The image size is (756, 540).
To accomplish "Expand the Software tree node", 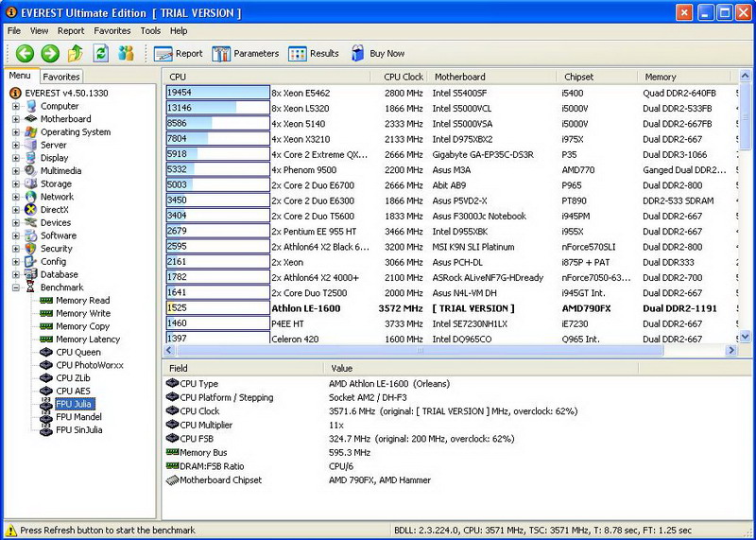I will point(16,235).
